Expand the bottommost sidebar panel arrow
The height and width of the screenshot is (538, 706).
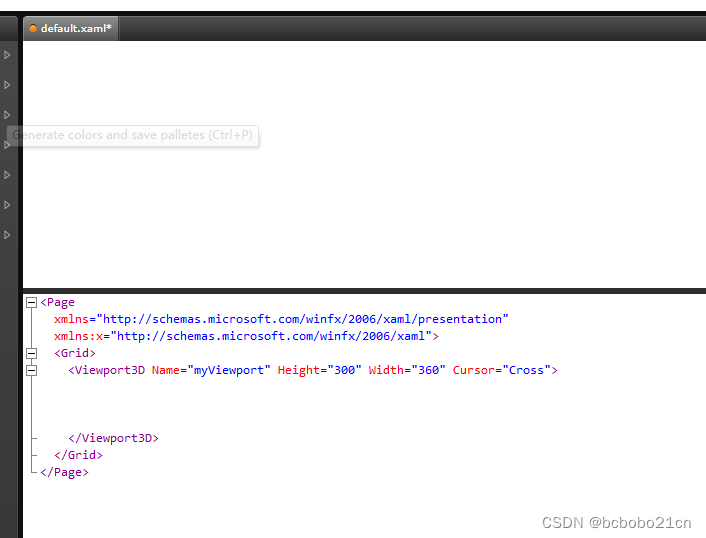[x=7, y=235]
